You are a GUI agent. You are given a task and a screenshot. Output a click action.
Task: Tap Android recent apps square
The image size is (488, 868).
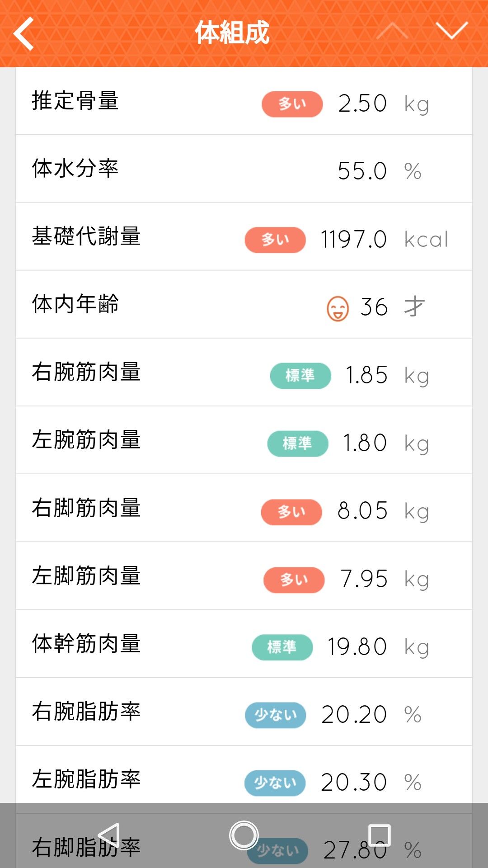coord(379,835)
